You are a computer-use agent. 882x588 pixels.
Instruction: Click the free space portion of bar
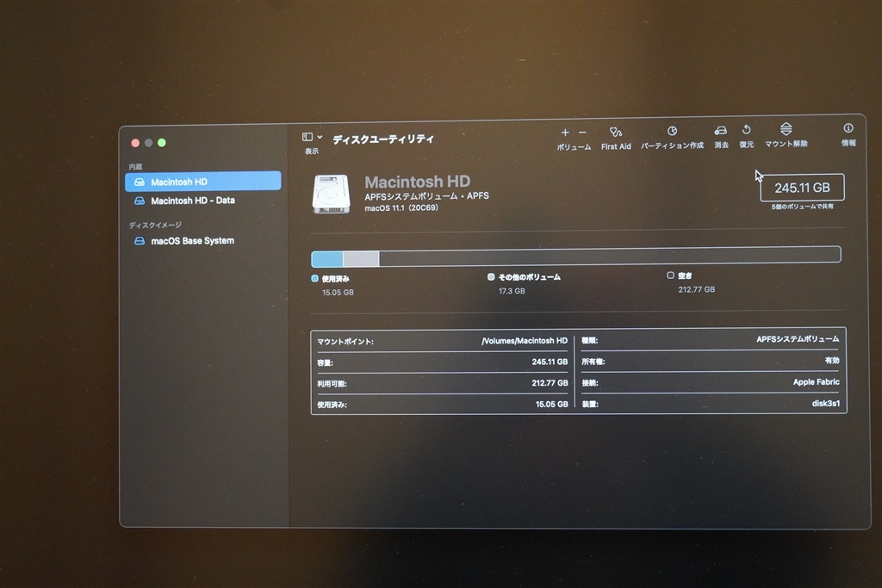[x=610, y=256]
